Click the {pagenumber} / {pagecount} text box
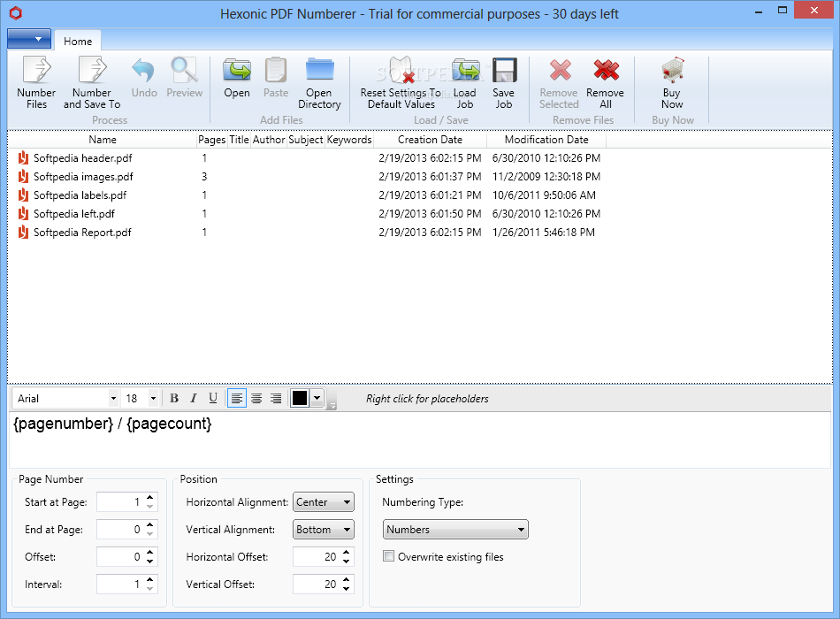This screenshot has height=619, width=840. click(420, 439)
